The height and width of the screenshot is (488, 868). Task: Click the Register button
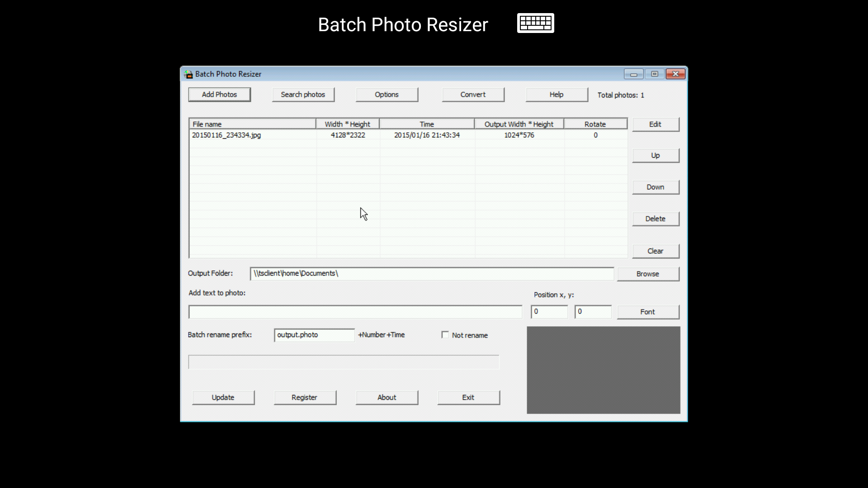[305, 398]
